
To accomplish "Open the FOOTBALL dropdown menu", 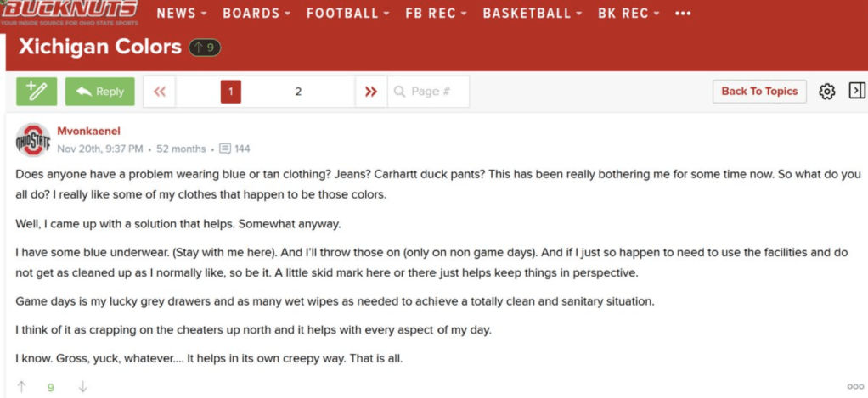I will pos(348,13).
